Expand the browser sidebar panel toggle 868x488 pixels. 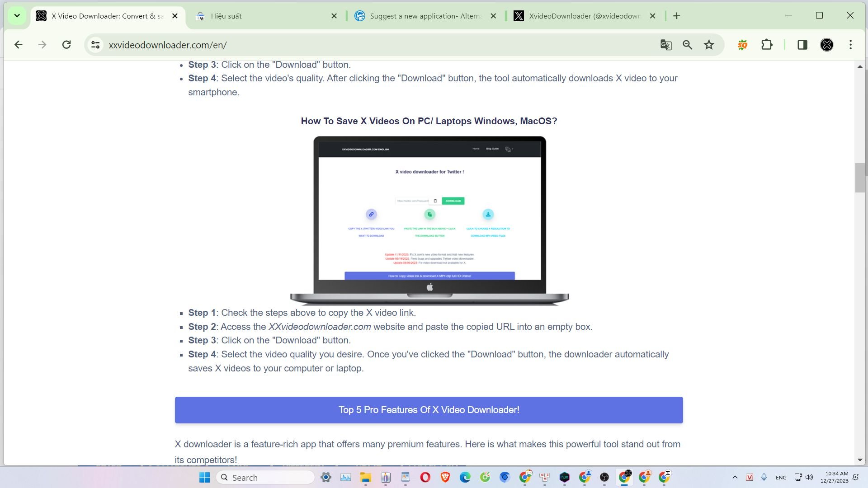802,45
